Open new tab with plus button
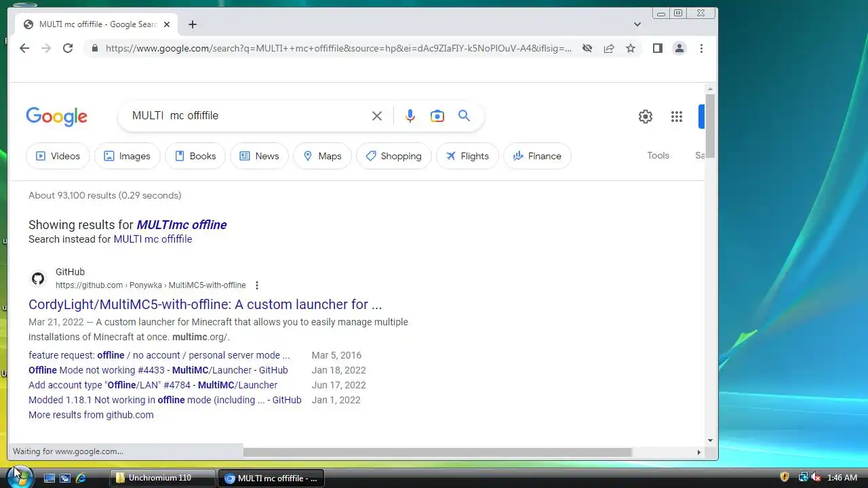Screen dimensions: 868x488 pos(193,24)
